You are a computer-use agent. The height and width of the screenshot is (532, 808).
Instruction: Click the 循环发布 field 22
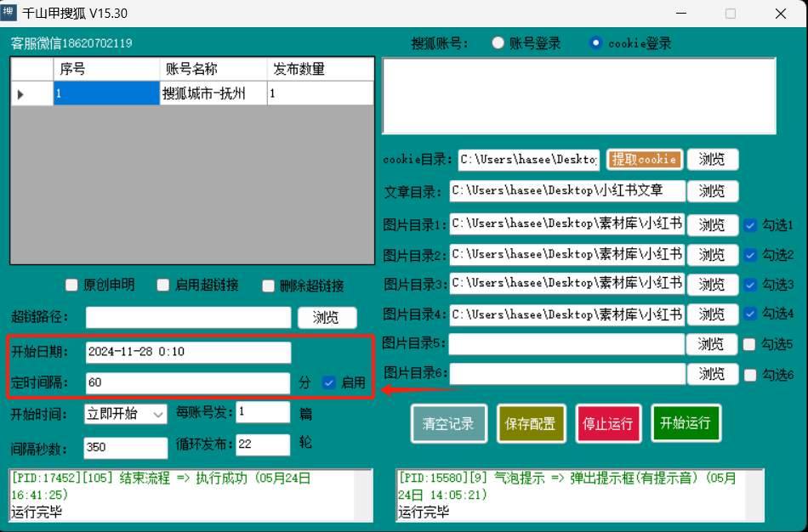[263, 445]
